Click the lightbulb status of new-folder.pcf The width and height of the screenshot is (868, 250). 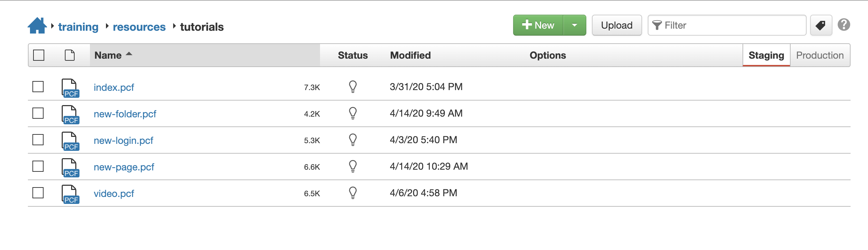tap(353, 113)
